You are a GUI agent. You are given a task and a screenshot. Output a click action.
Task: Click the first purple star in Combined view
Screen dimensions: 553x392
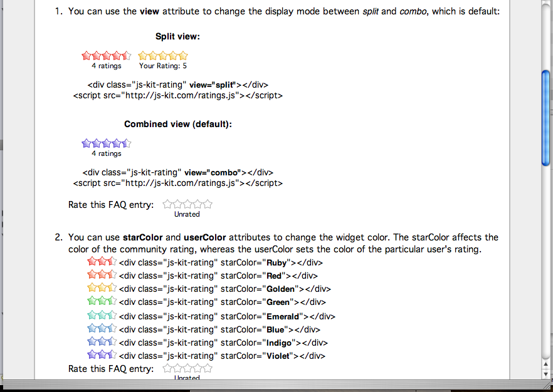tap(87, 143)
